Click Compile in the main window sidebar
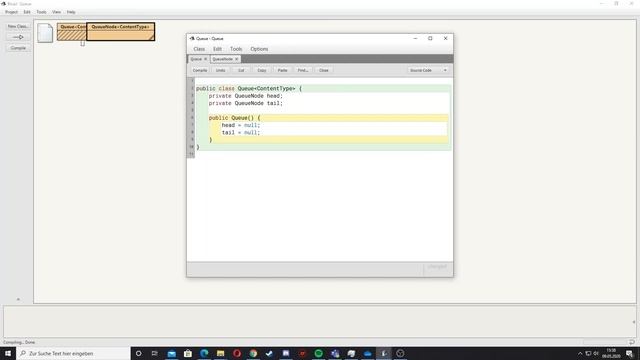This screenshot has height=360, width=640. 18,48
